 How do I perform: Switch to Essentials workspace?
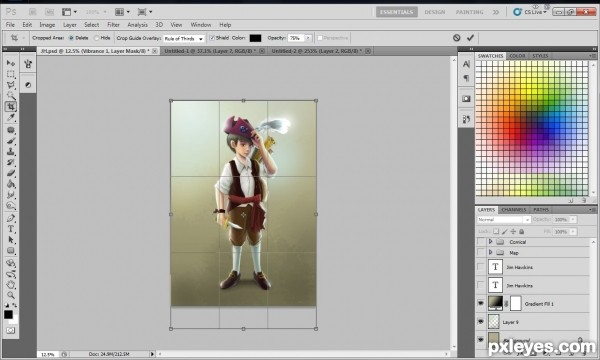coord(396,12)
